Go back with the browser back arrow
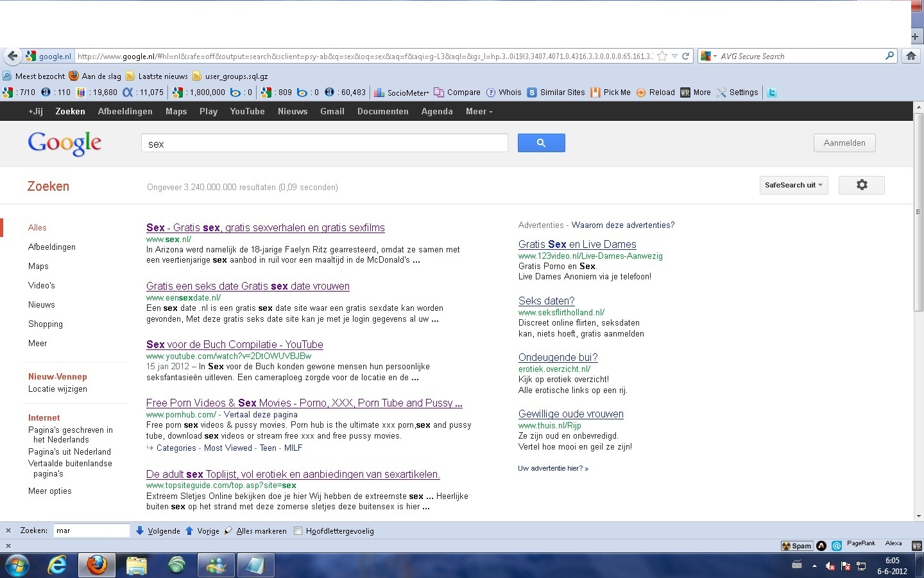 point(12,56)
